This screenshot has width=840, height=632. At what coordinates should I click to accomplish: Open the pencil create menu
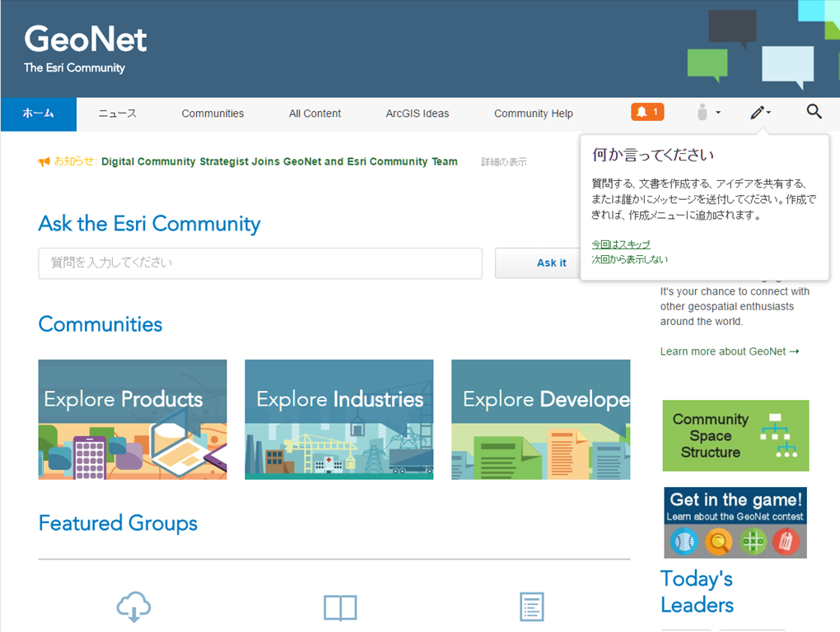[759, 113]
